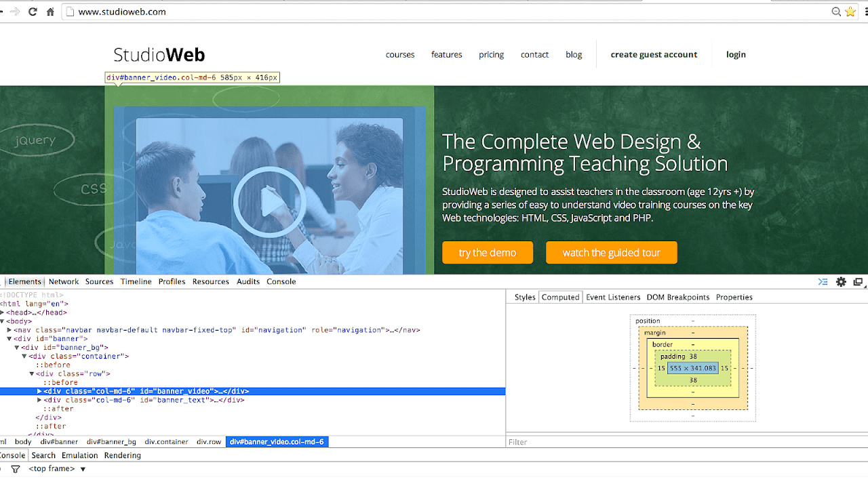Click the computed styles Filter field

tap(686, 442)
